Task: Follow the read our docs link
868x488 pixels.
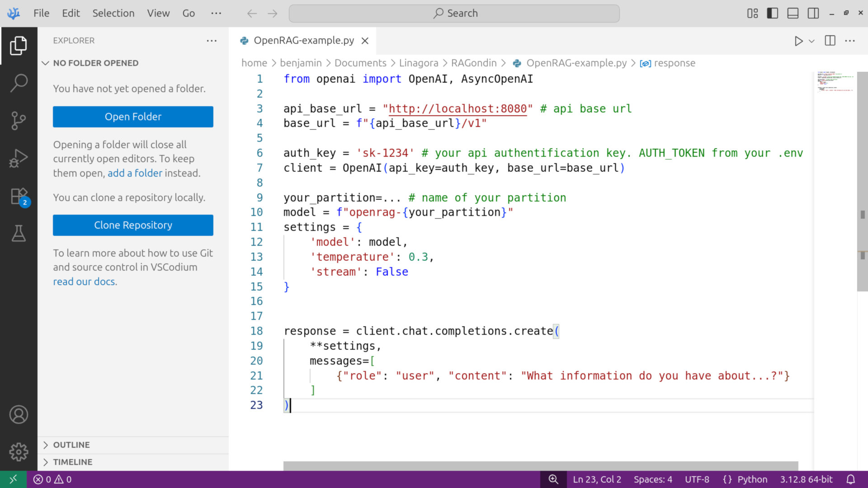Action: [x=84, y=282]
